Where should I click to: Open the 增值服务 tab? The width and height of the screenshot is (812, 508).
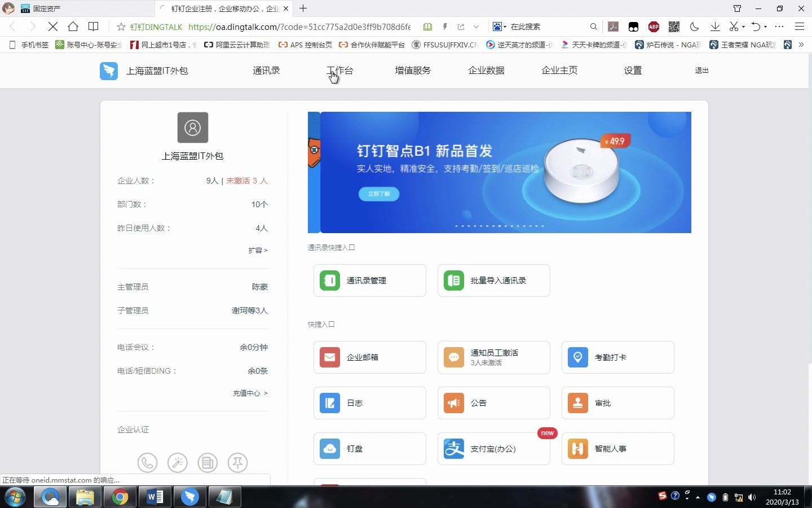[413, 71]
